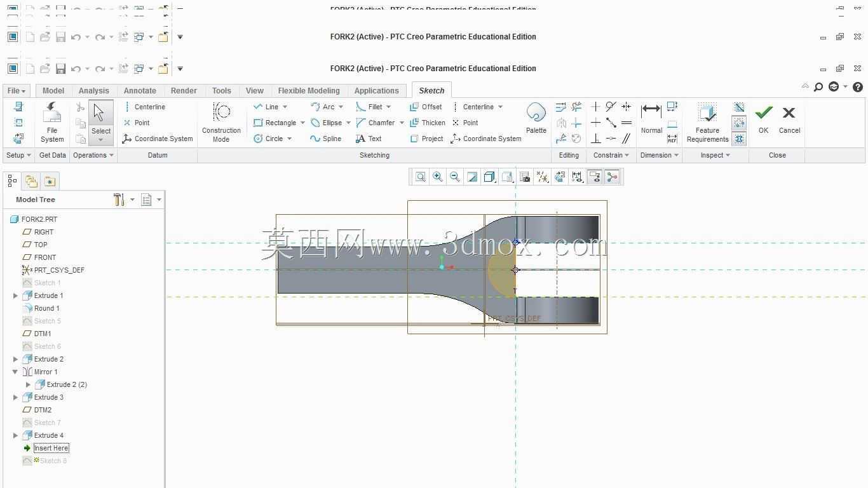Select the Reference dimension icon
The height and width of the screenshot is (488, 868).
pyautogui.click(x=672, y=139)
